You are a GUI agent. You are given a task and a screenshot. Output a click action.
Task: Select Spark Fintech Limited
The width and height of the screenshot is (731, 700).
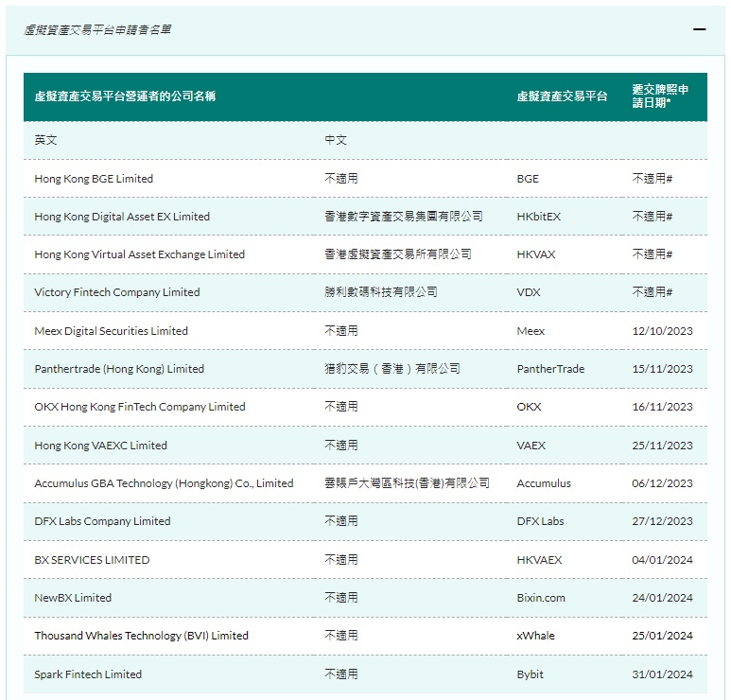(x=88, y=674)
